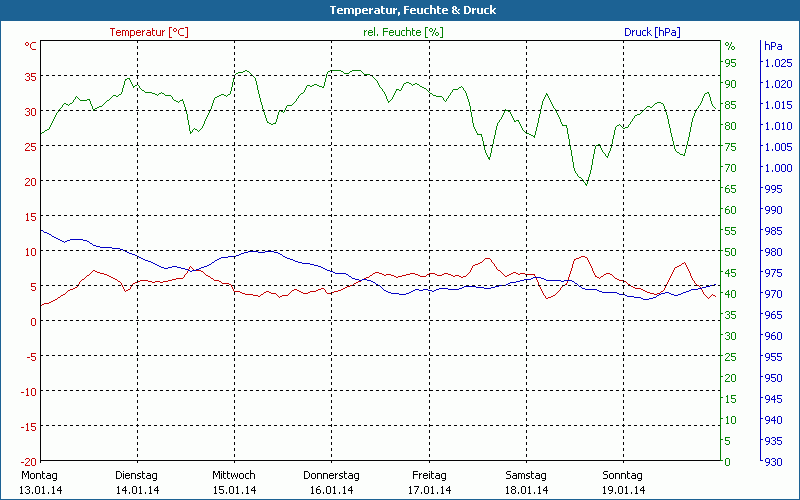Click the '30' tick on the red temperature axis
This screenshot has width=800, height=500.
pyautogui.click(x=31, y=112)
